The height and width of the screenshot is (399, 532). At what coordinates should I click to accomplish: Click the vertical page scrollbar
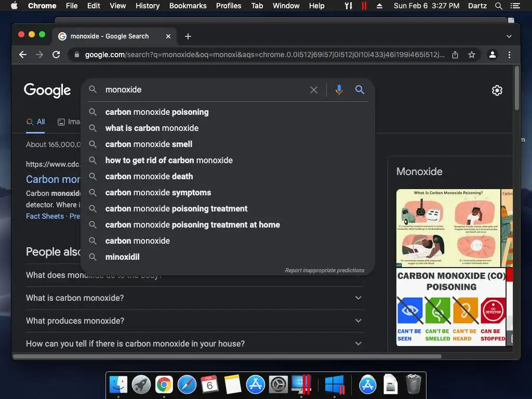[x=517, y=88]
